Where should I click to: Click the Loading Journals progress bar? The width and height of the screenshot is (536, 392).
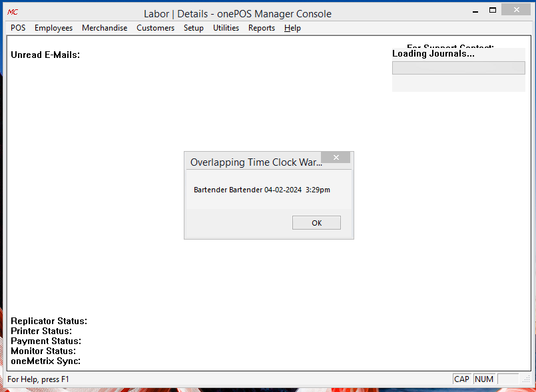point(458,68)
